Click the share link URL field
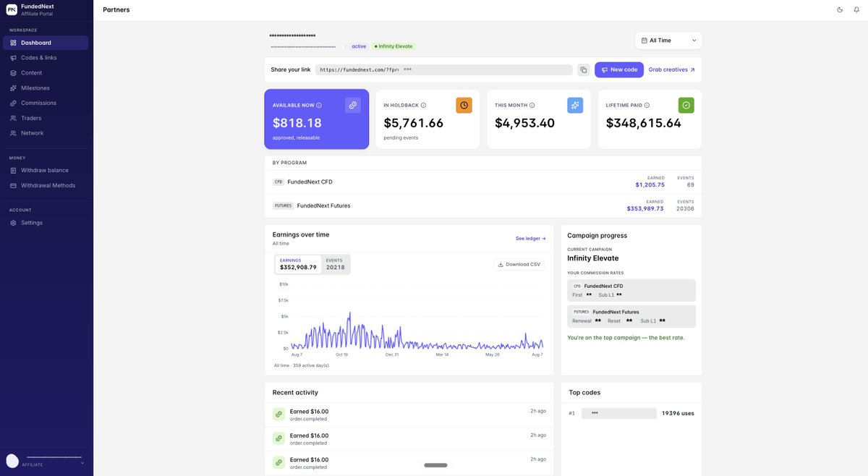The height and width of the screenshot is (476, 868). 444,70
